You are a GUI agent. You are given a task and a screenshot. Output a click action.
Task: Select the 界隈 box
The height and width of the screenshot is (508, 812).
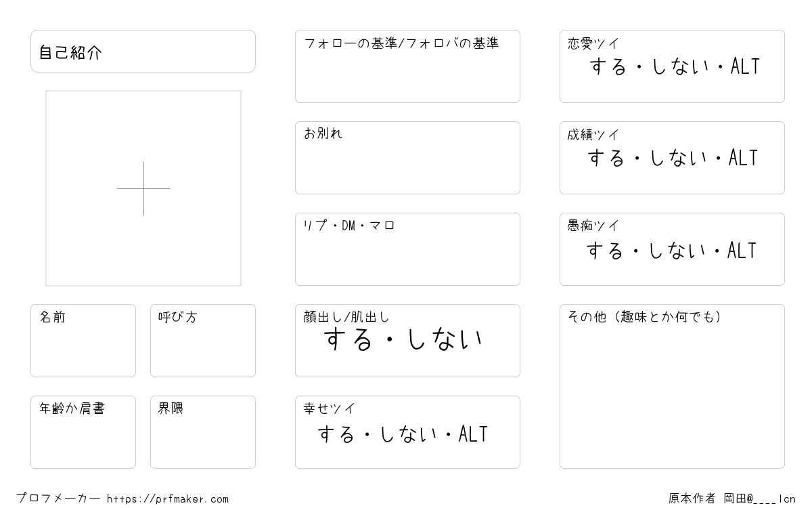(203, 432)
